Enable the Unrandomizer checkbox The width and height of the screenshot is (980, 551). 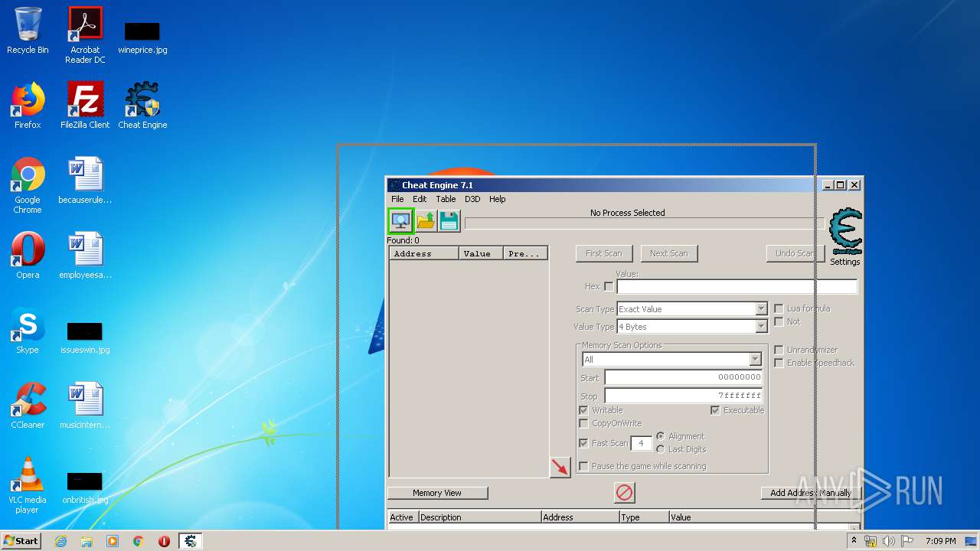[x=779, y=350]
